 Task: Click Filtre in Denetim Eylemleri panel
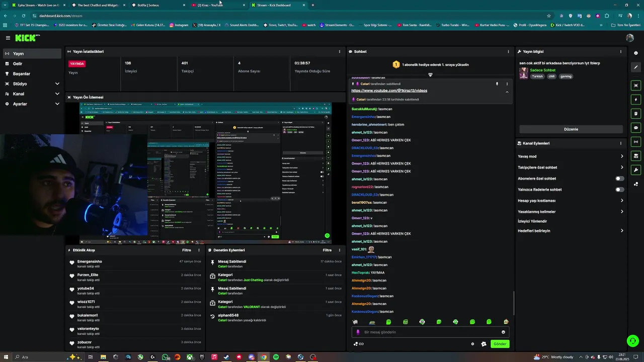tap(327, 250)
